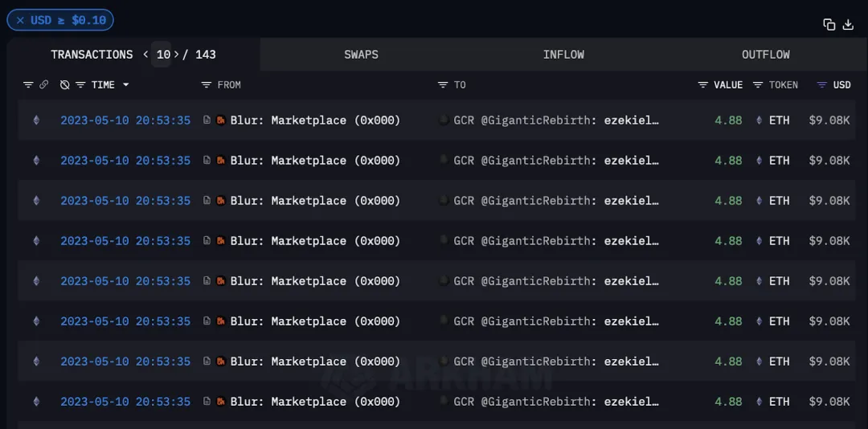This screenshot has width=868, height=429.
Task: Go to the next transactions page
Action: pyautogui.click(x=177, y=55)
